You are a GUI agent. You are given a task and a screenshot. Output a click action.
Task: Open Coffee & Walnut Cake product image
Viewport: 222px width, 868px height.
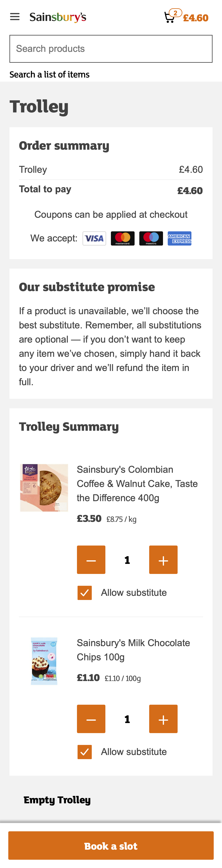[44, 488]
